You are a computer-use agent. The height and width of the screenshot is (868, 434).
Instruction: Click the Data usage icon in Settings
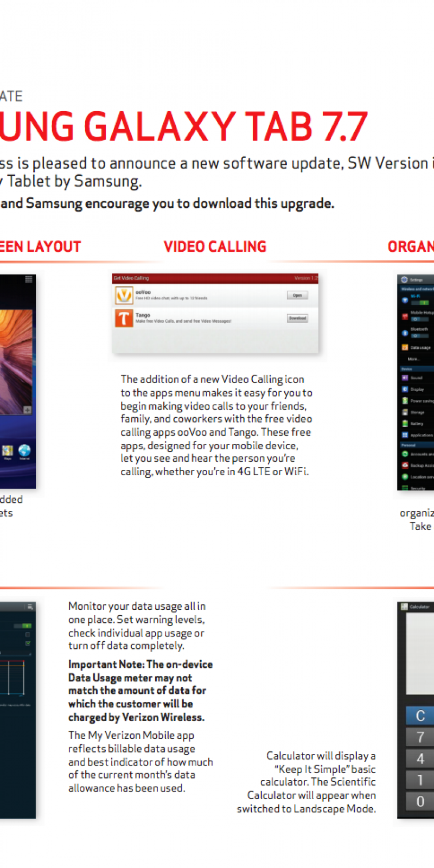pos(405,347)
